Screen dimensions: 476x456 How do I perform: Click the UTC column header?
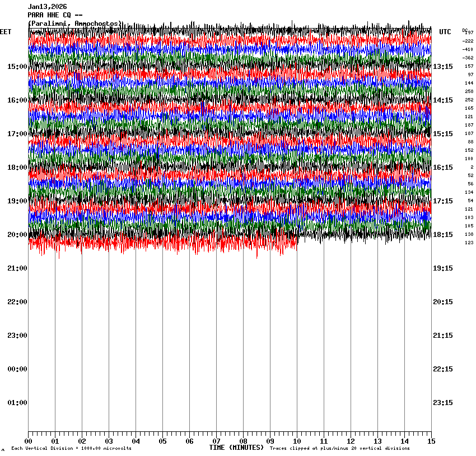445,32
